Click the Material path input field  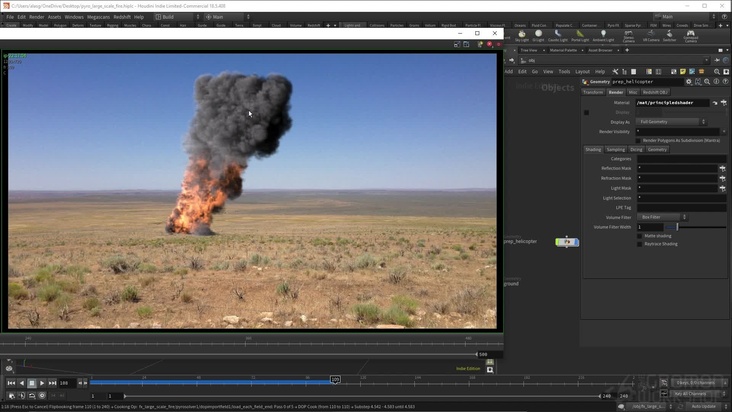click(x=673, y=103)
